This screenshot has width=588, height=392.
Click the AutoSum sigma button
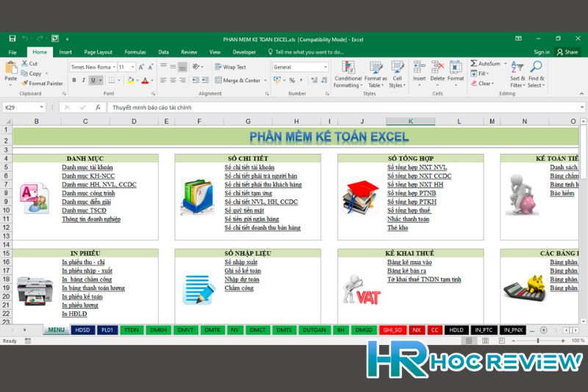tap(485, 63)
